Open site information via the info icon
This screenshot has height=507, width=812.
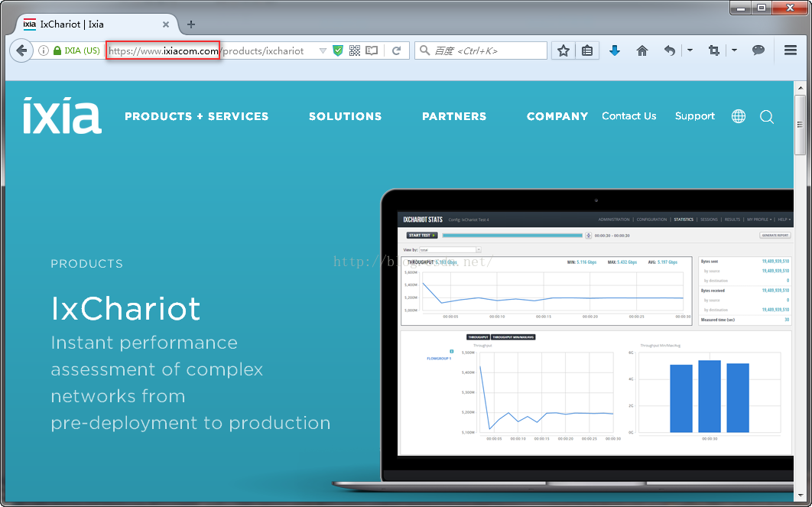44,50
